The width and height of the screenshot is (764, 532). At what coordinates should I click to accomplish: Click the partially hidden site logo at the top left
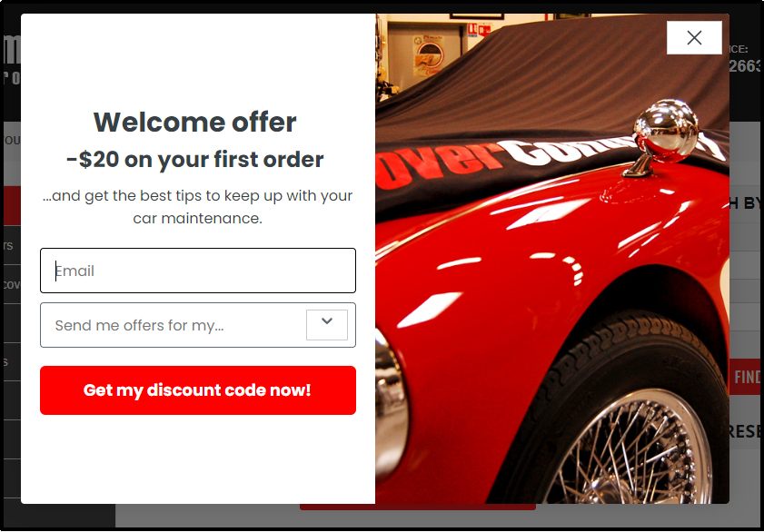(12, 59)
